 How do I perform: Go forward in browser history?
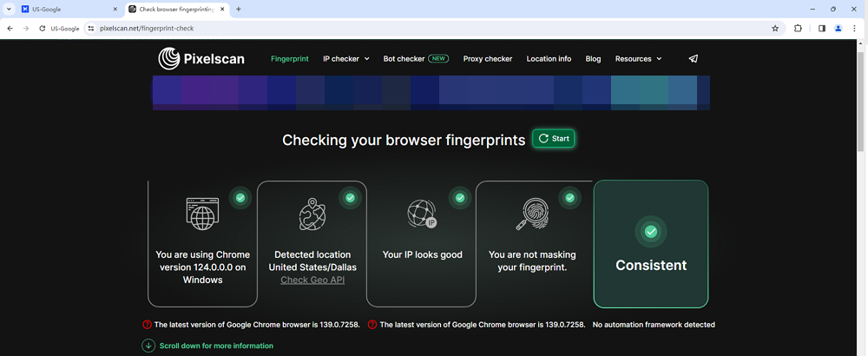click(x=26, y=29)
